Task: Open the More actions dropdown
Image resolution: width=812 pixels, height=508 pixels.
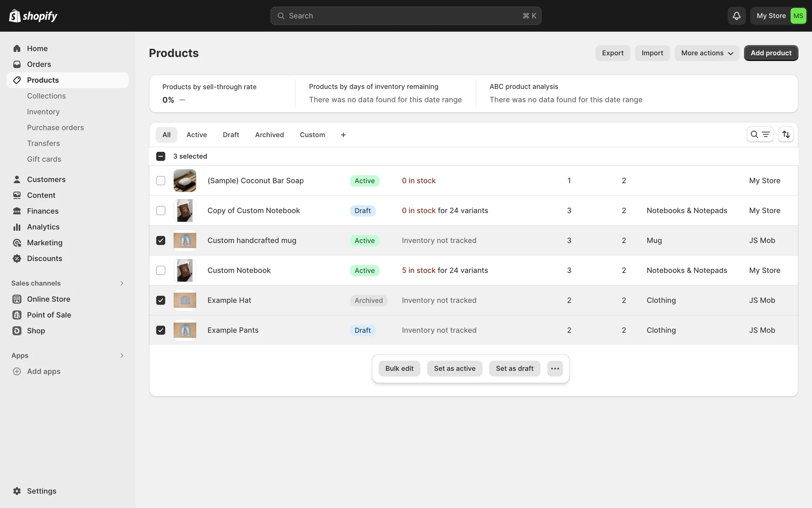Action: coord(706,53)
